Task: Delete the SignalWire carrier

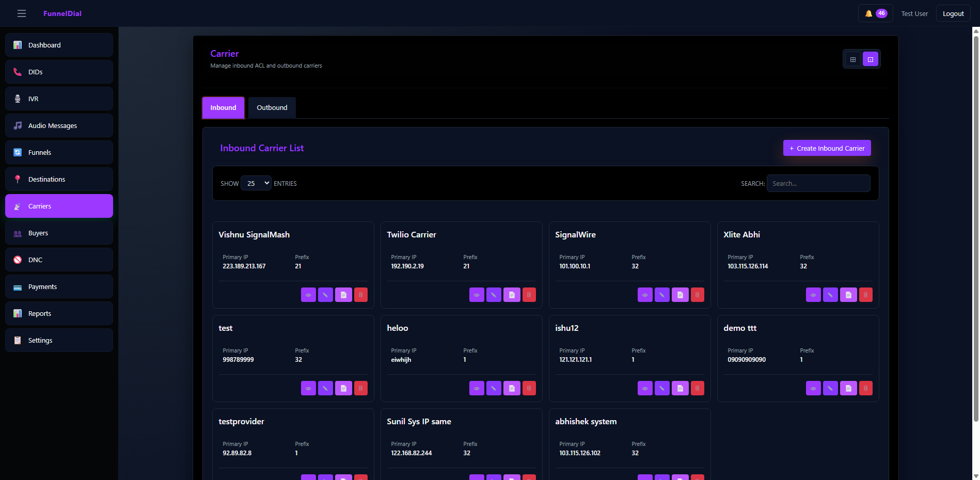Action: (697, 295)
